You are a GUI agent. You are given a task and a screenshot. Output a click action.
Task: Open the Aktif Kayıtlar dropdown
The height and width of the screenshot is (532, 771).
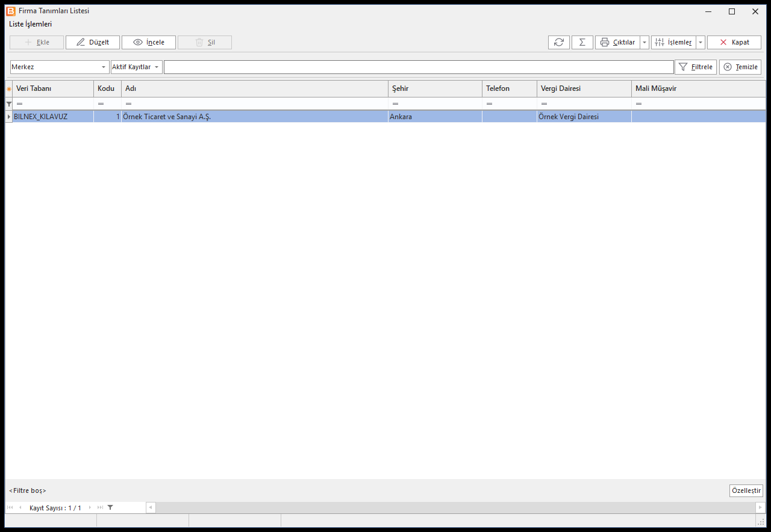click(137, 67)
